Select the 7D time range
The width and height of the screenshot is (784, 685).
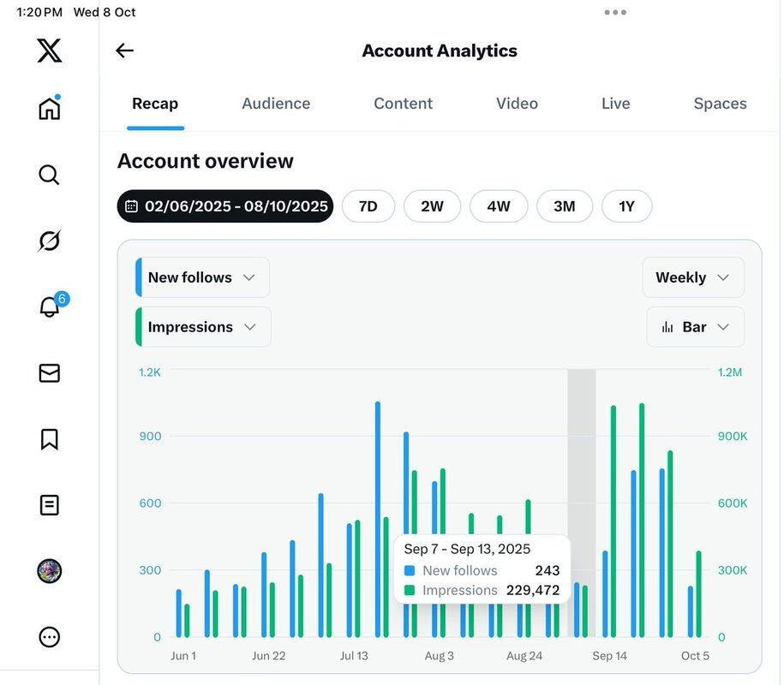click(x=368, y=206)
